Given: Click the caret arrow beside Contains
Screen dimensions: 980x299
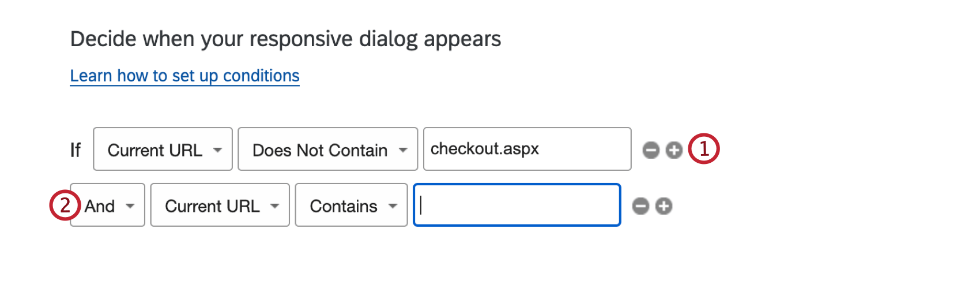Looking at the screenshot, I should pyautogui.click(x=393, y=206).
